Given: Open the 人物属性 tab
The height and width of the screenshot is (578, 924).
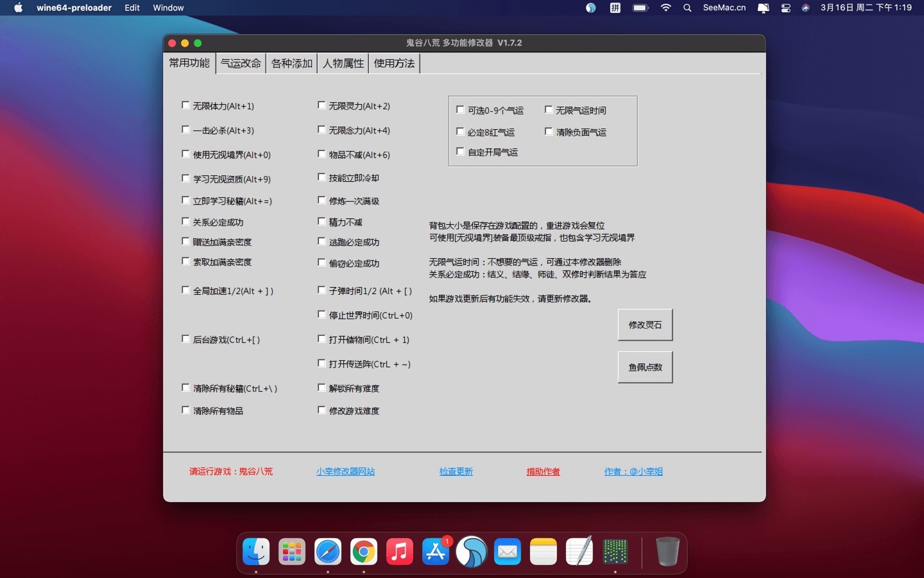Looking at the screenshot, I should [343, 63].
